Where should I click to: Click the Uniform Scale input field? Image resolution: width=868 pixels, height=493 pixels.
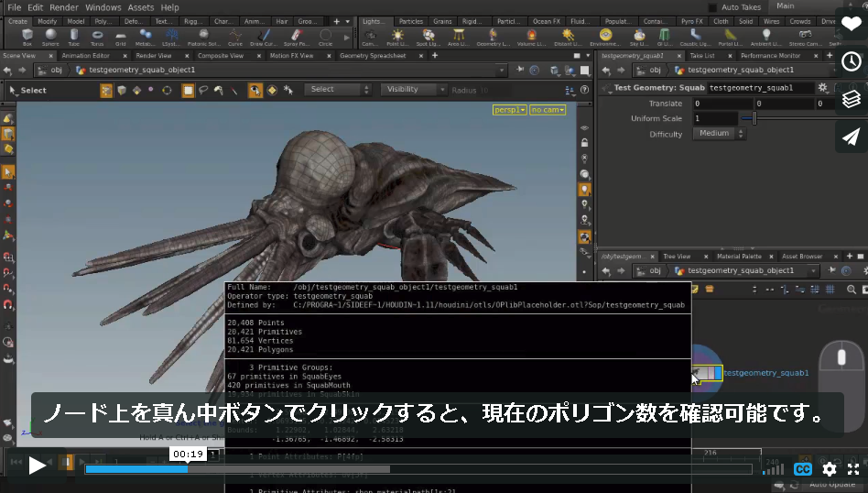715,118
